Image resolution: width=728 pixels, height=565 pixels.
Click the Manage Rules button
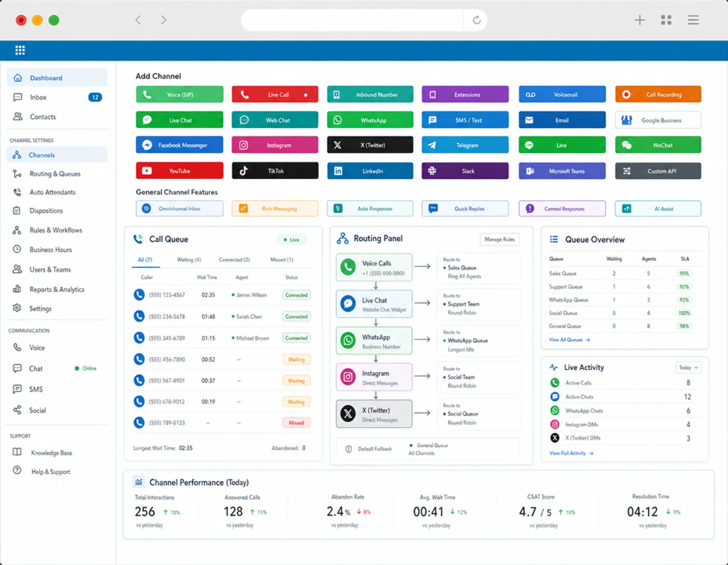click(x=499, y=239)
